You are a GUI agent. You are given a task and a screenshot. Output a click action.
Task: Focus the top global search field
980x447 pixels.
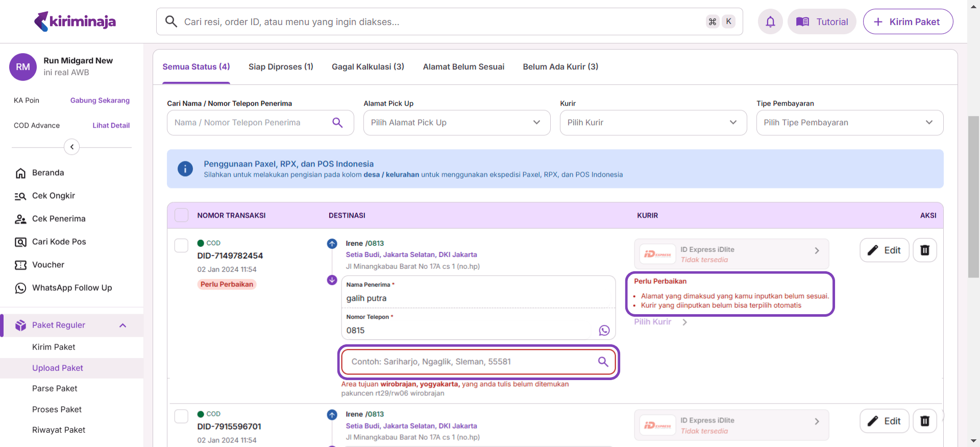click(439, 22)
